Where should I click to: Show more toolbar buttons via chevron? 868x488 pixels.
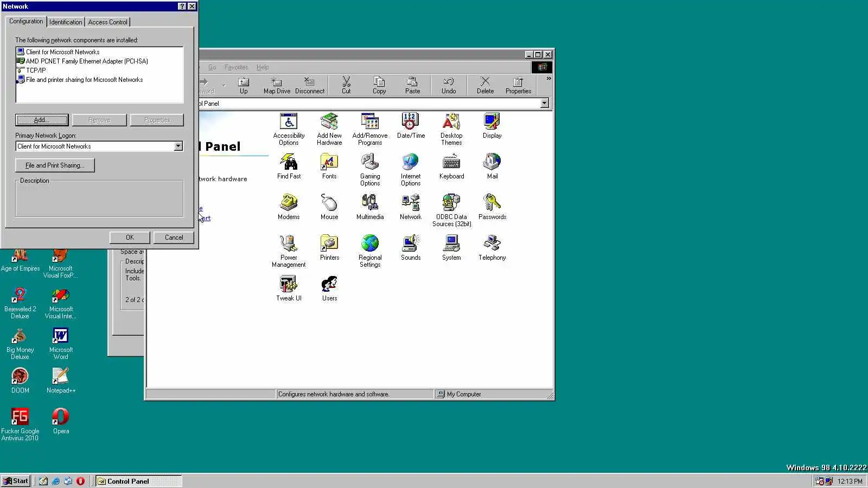pyautogui.click(x=548, y=79)
